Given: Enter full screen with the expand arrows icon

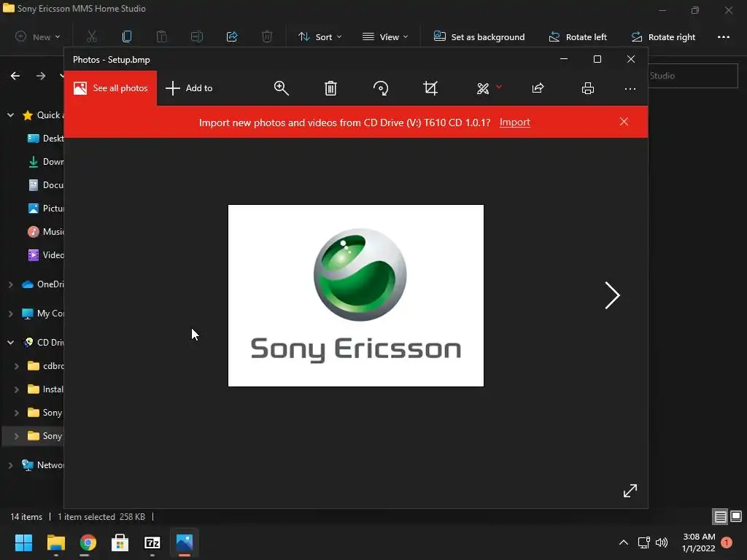Looking at the screenshot, I should [x=630, y=491].
